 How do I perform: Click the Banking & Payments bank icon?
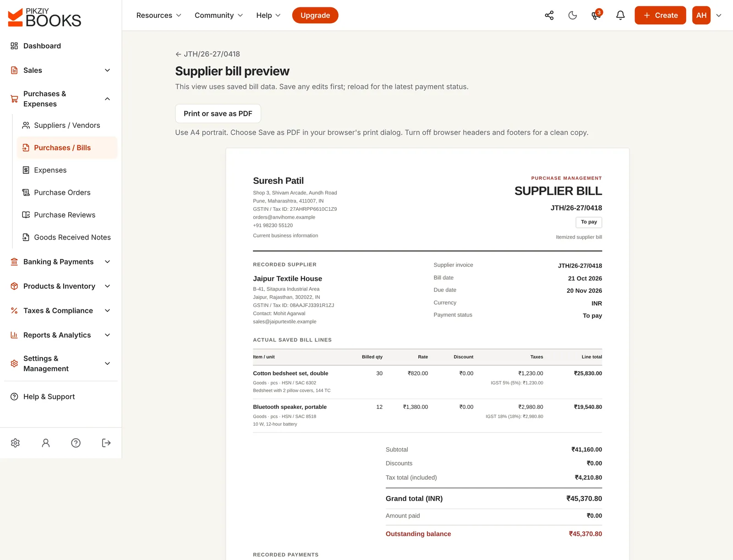(14, 262)
